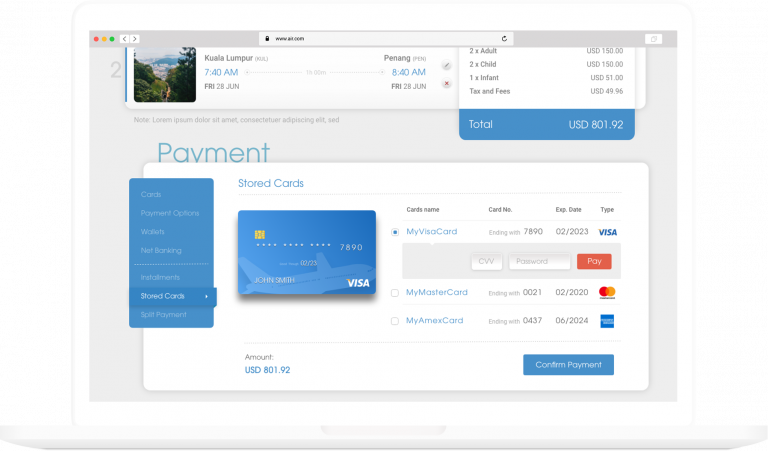Screen dimensions: 768x451
Task: Select Net Banking in the sidebar
Action: click(161, 250)
